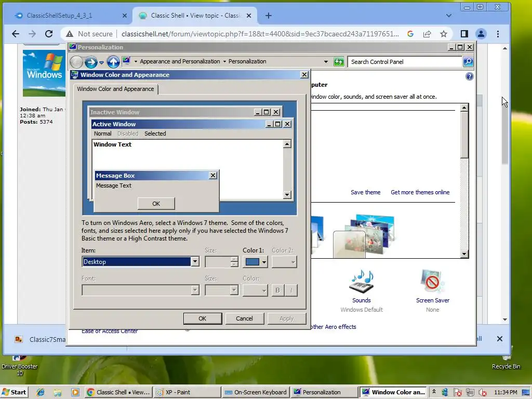Switch to XP - Paint taskbar button

click(187, 392)
